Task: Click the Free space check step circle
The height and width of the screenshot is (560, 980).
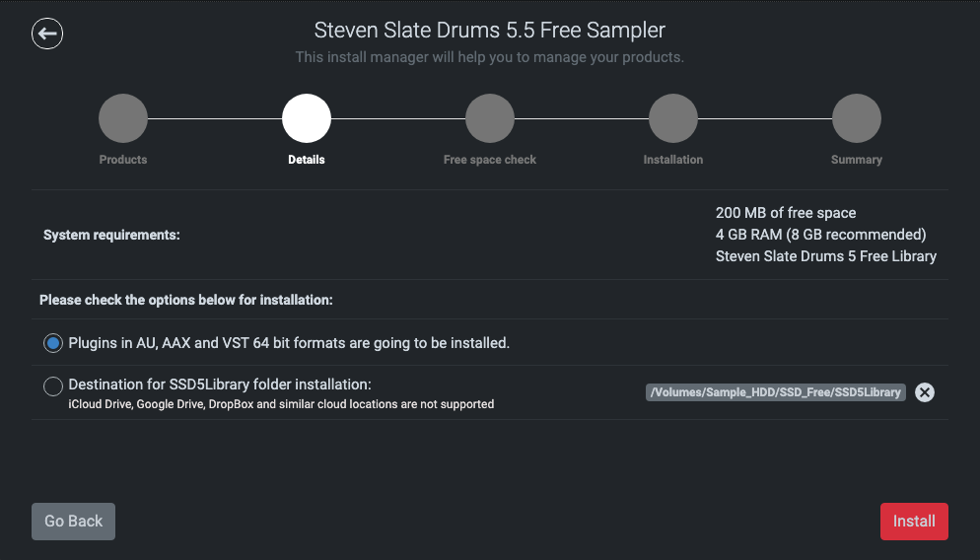Action: coord(490,118)
